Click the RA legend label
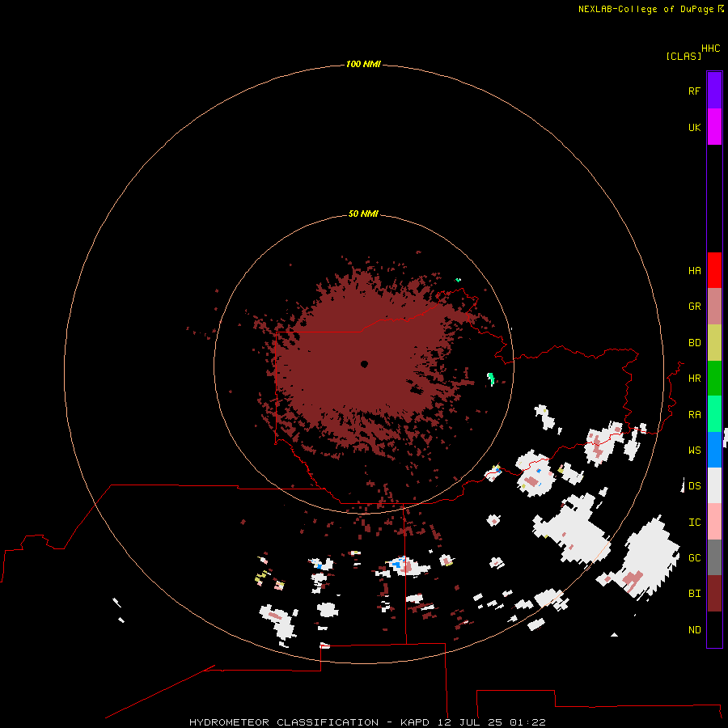The height and width of the screenshot is (728, 728). [694, 415]
